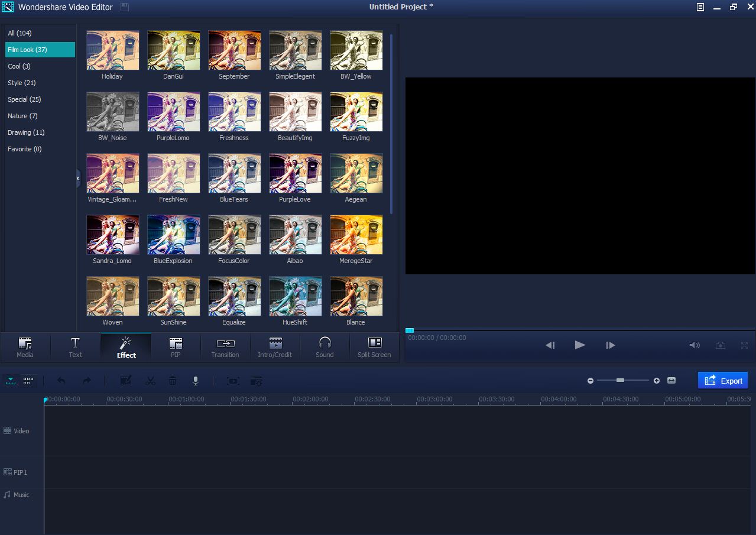Adjust the timeline zoom slider

pos(620,380)
